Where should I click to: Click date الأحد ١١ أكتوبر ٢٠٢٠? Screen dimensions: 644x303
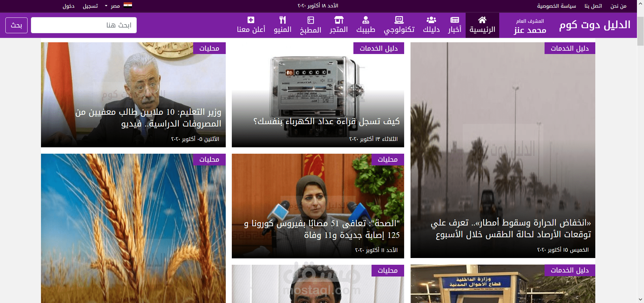pyautogui.click(x=377, y=250)
